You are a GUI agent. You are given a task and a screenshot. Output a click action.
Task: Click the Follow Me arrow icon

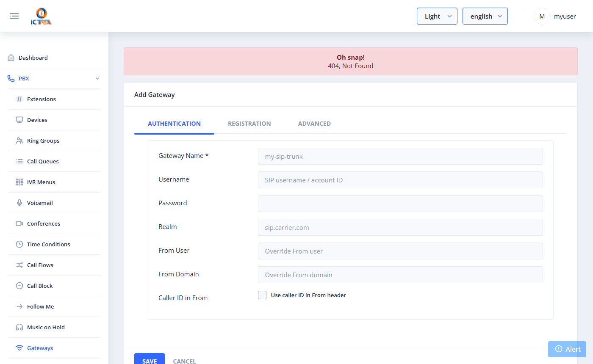(19, 306)
